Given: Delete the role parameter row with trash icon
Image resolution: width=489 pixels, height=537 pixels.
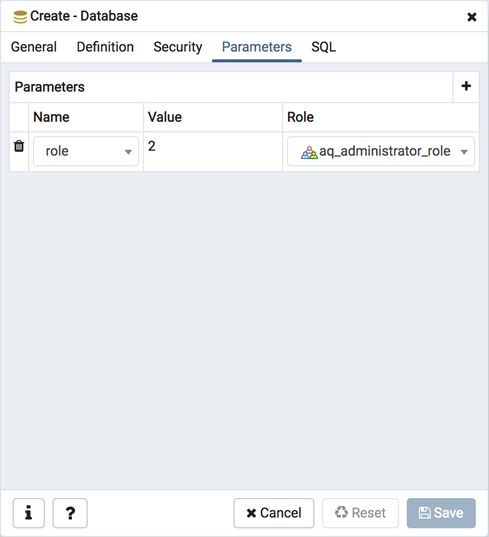Looking at the screenshot, I should click(19, 146).
